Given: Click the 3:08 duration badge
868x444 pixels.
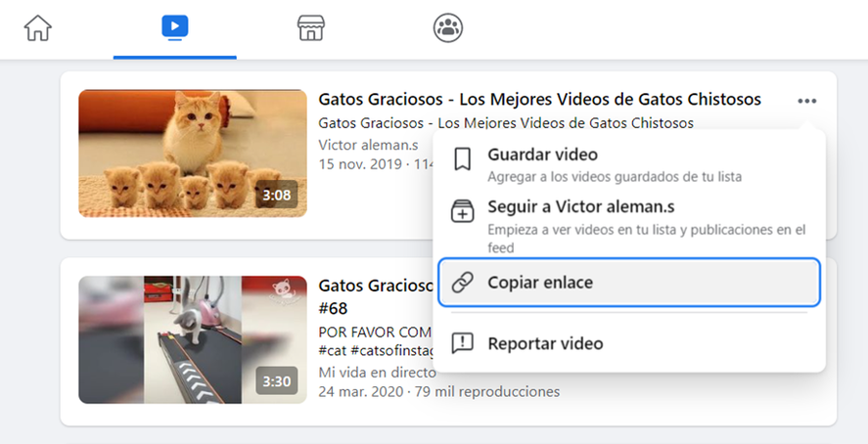Looking at the screenshot, I should click(x=276, y=195).
